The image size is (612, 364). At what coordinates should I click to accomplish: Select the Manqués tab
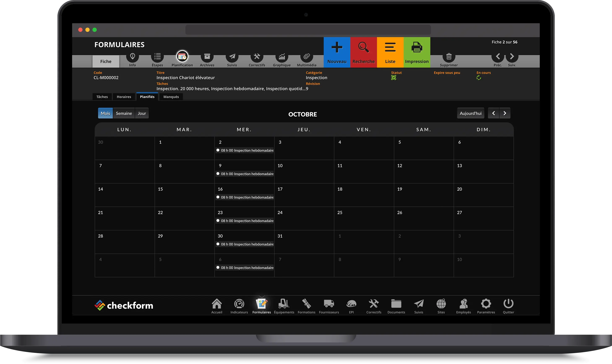point(171,96)
